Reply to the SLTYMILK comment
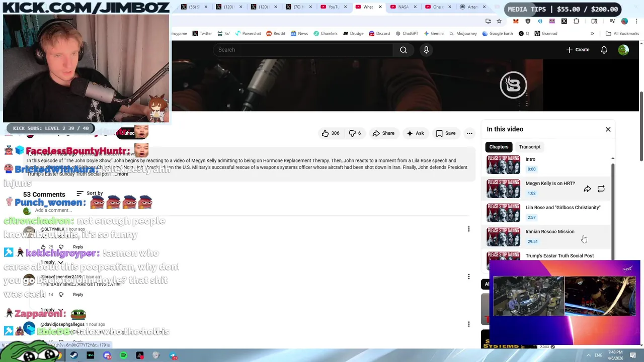 pos(78,247)
